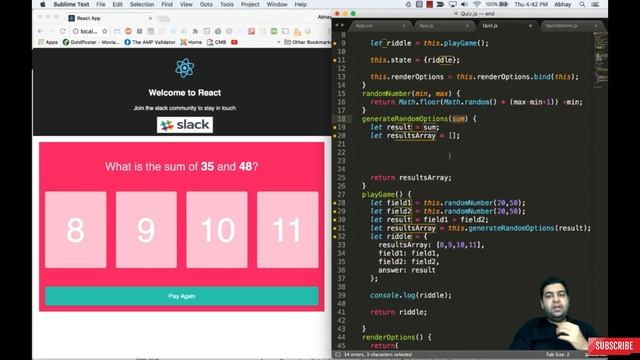Open the Goto menu
The image size is (640, 360).
[x=206, y=4]
